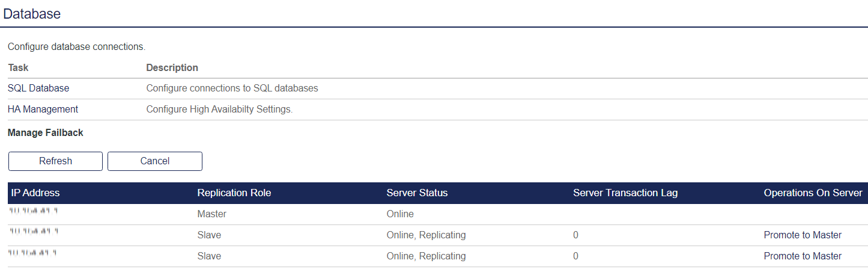Click the Operations On Server header

point(813,193)
